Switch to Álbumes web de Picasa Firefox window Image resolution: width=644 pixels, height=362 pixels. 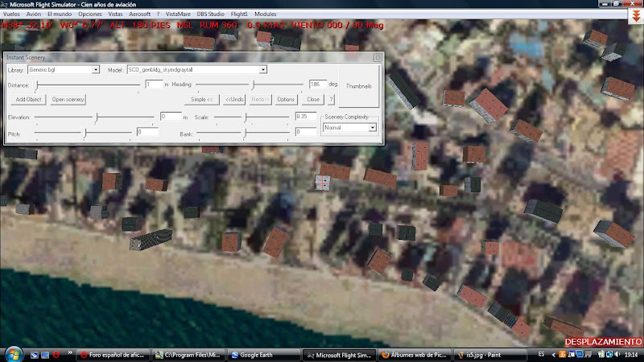(414, 355)
